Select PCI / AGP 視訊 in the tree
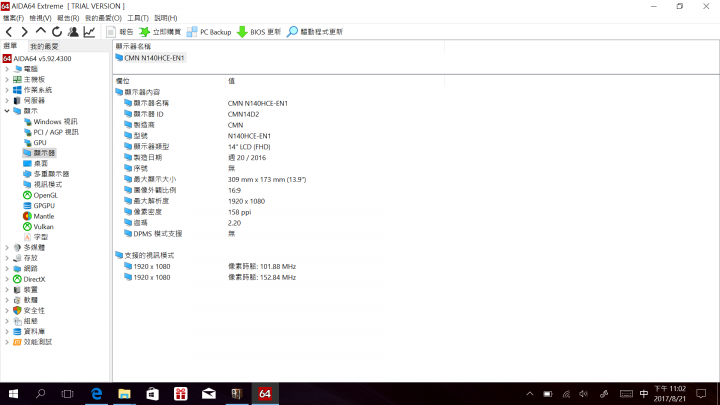720x405 pixels. tap(56, 132)
